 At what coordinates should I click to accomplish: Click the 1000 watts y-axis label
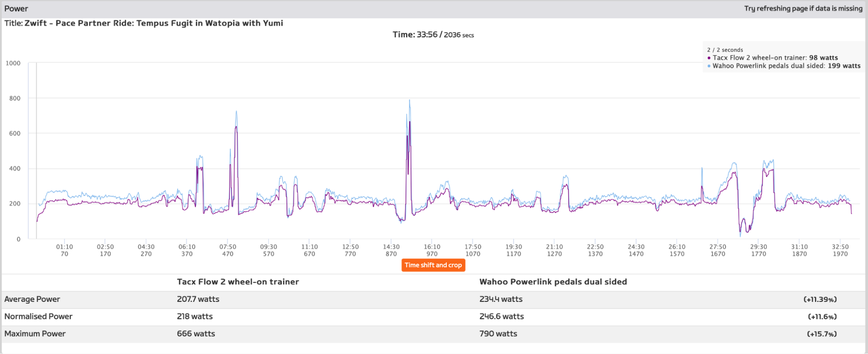coord(13,63)
